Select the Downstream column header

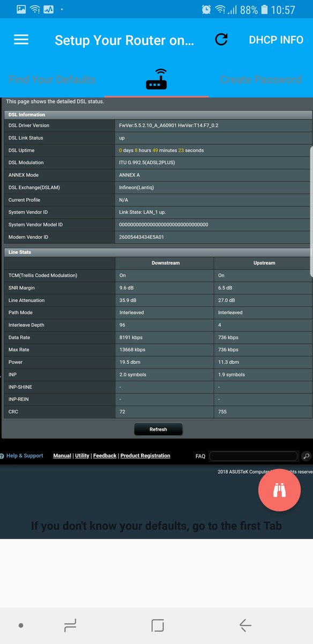pos(166,263)
